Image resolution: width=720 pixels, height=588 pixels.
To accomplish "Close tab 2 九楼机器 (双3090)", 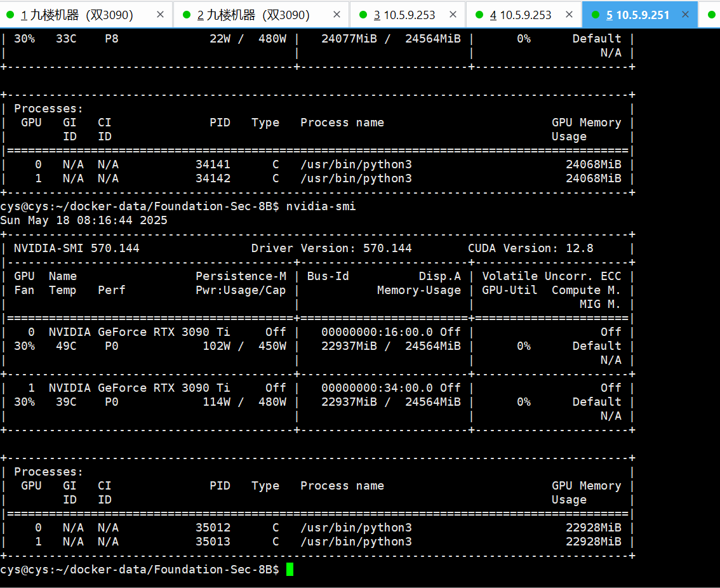I will tap(337, 15).
